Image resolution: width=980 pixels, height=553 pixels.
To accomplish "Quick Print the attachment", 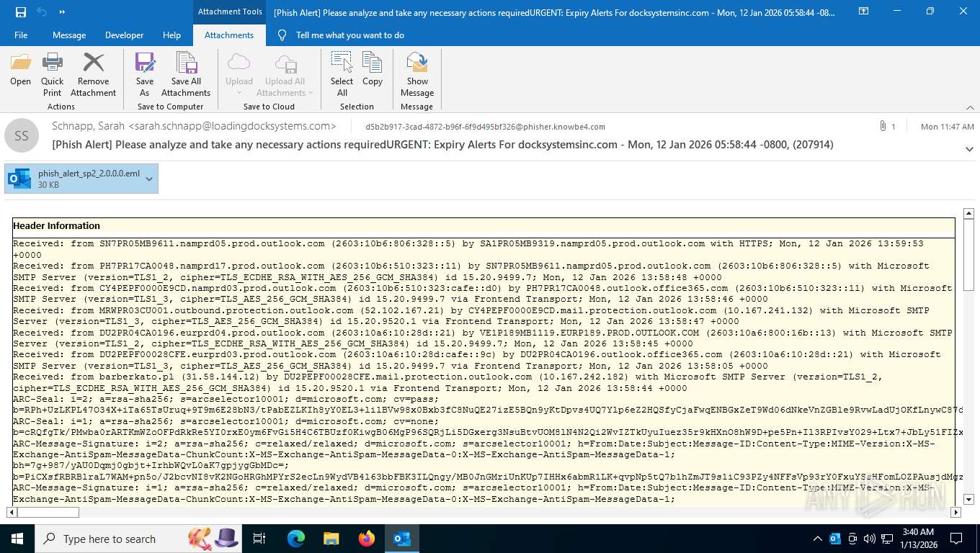I will point(52,74).
